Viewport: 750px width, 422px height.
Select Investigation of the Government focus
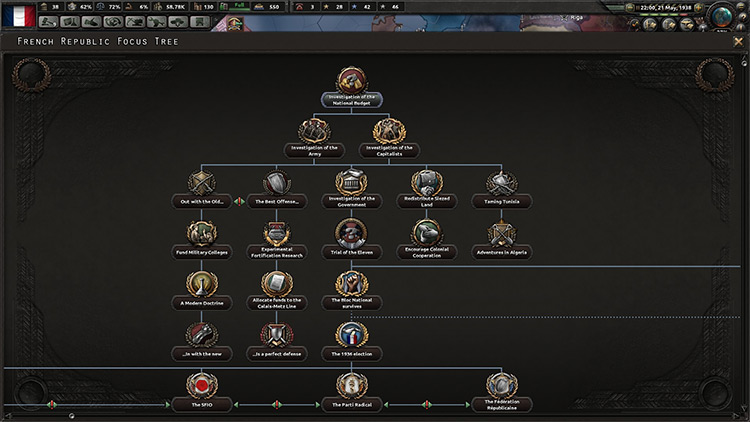coord(352,189)
